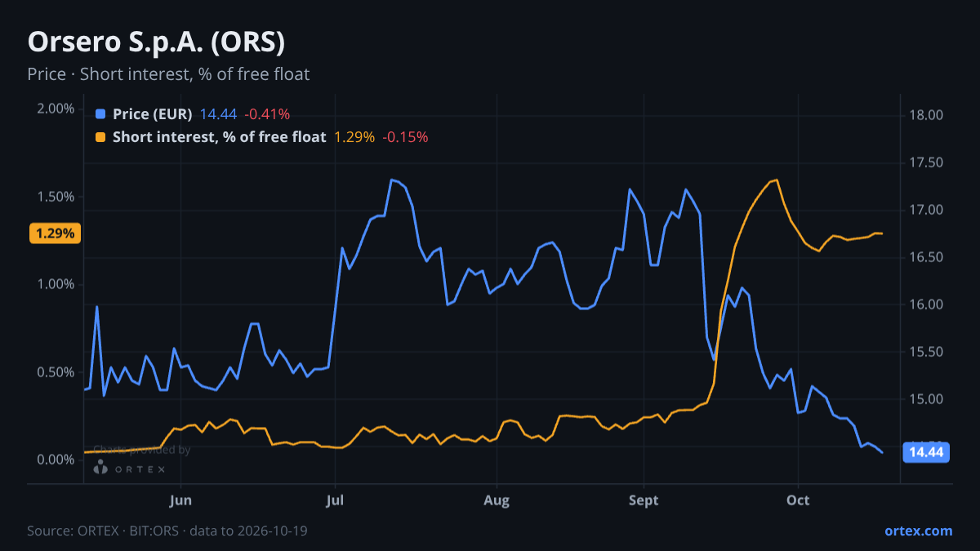Image resolution: width=980 pixels, height=551 pixels.
Task: Select 'Short interest, % of free float' legend label
Action: [220, 137]
